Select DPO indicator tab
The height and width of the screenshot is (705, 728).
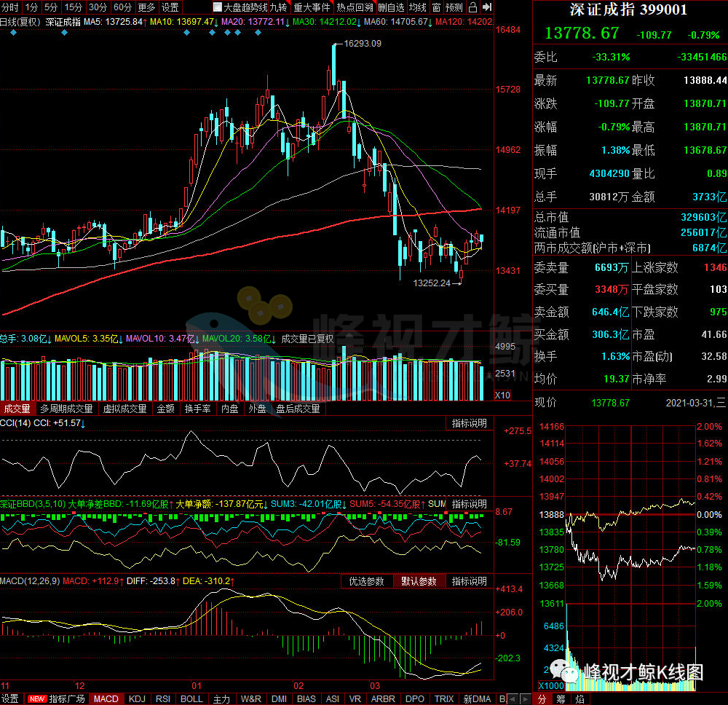(415, 698)
